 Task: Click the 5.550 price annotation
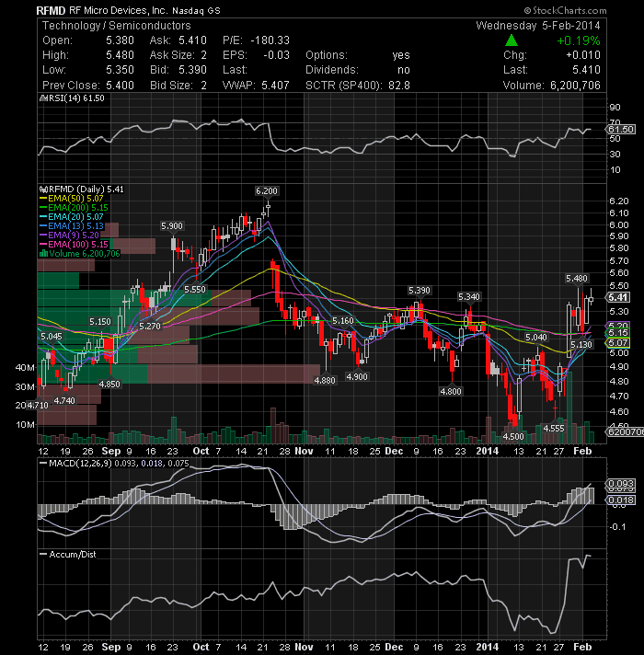pyautogui.click(x=195, y=290)
